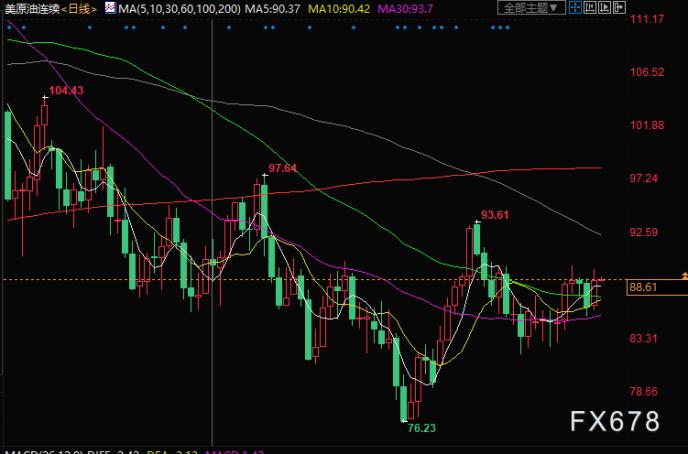Click the 111.17 axis value

[647, 19]
